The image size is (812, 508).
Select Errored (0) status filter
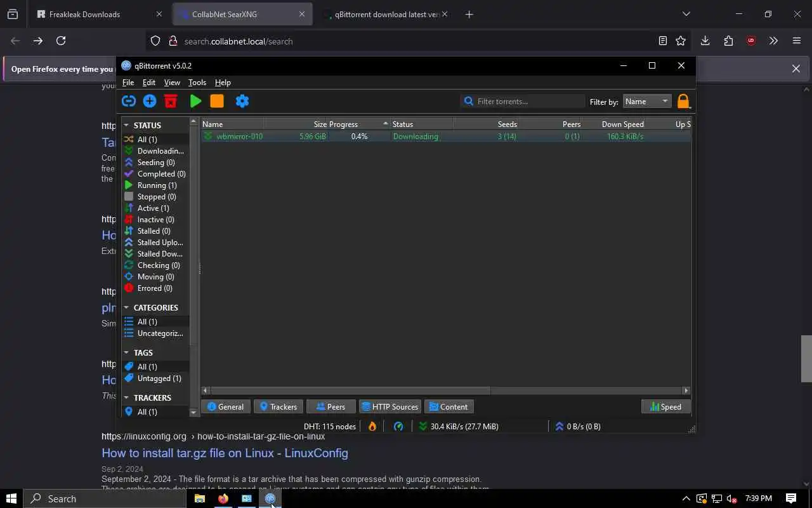pos(155,288)
